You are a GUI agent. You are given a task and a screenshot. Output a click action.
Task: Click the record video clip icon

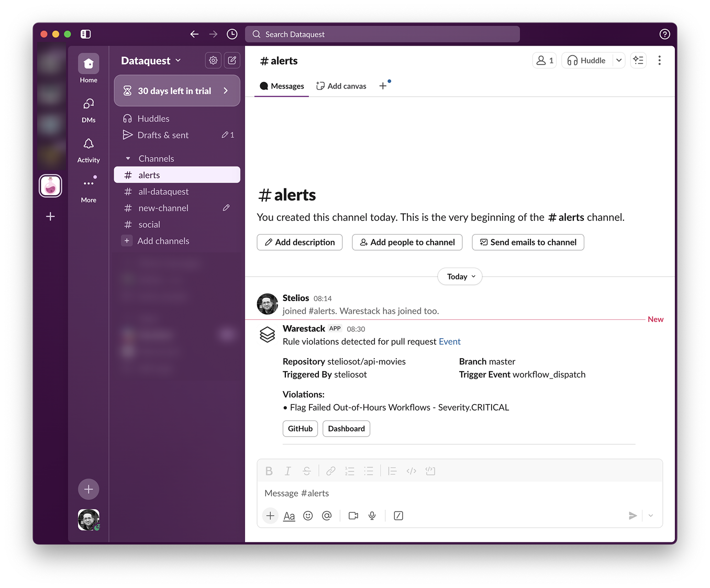point(353,516)
